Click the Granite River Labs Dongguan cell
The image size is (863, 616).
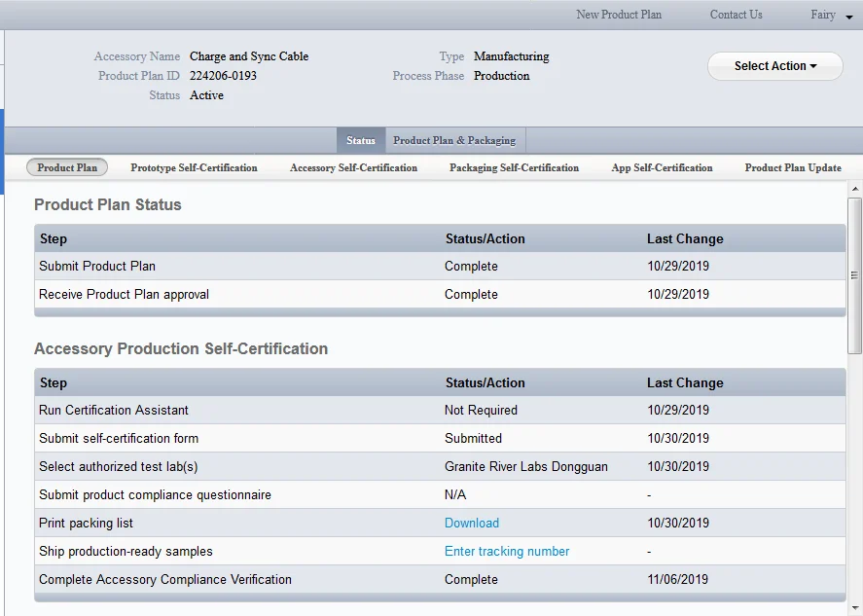(x=526, y=467)
